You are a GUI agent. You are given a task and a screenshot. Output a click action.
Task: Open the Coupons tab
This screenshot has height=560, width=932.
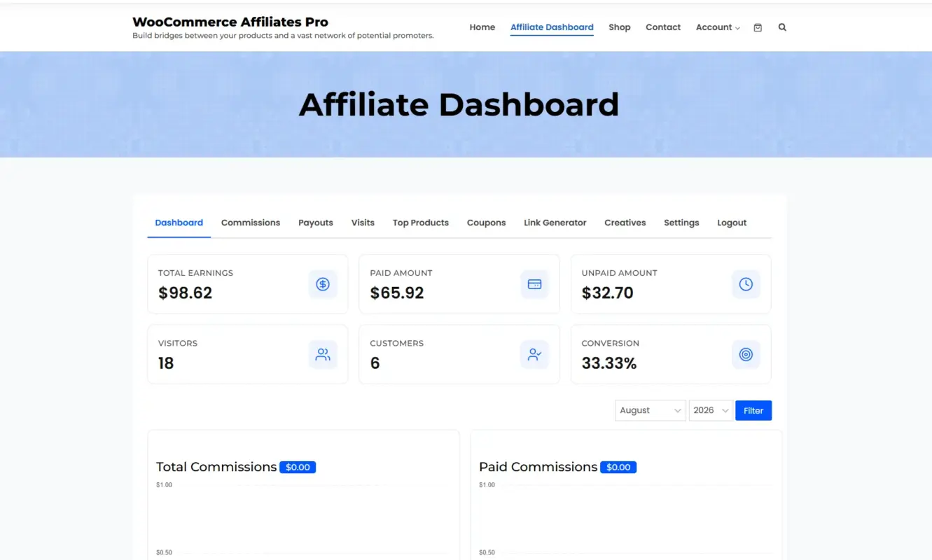pyautogui.click(x=487, y=223)
